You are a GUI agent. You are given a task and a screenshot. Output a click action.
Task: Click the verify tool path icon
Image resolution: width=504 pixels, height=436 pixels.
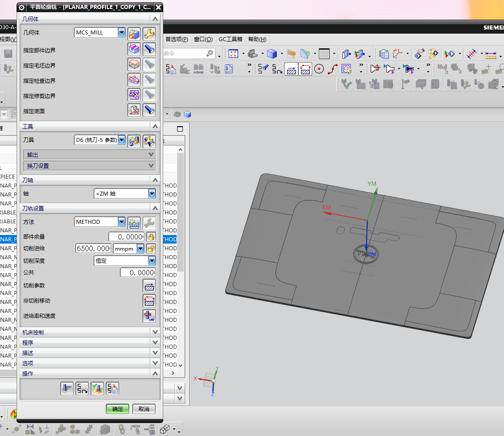97,389
